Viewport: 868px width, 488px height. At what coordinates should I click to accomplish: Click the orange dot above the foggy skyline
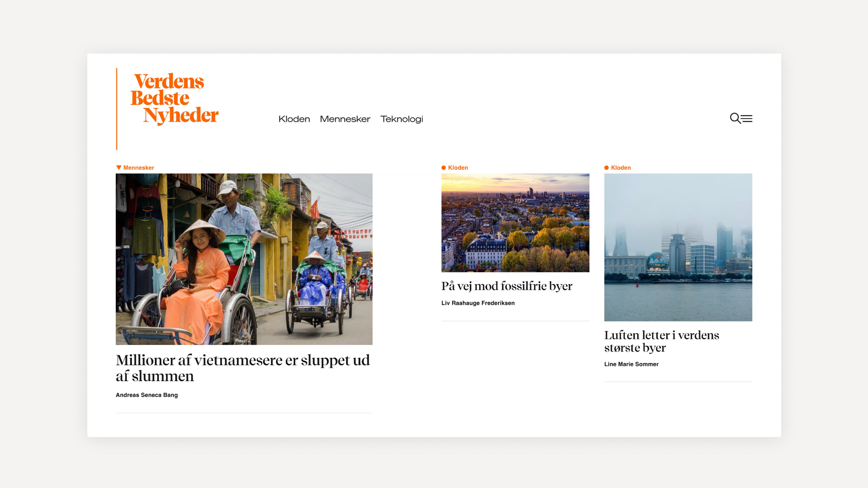pyautogui.click(x=606, y=168)
